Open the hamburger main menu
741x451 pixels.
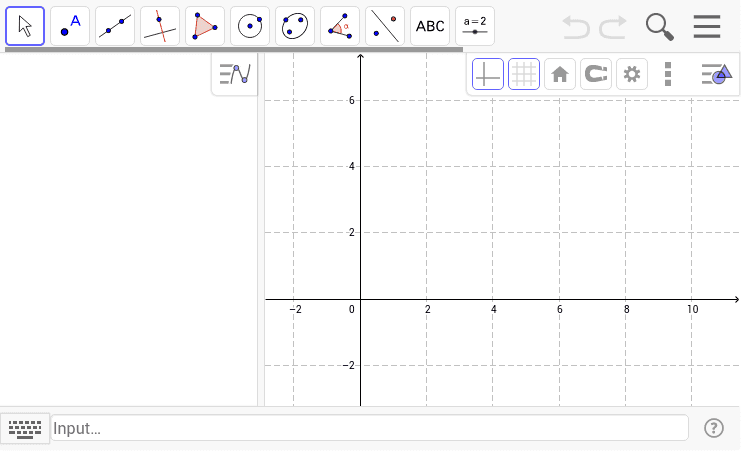707,26
